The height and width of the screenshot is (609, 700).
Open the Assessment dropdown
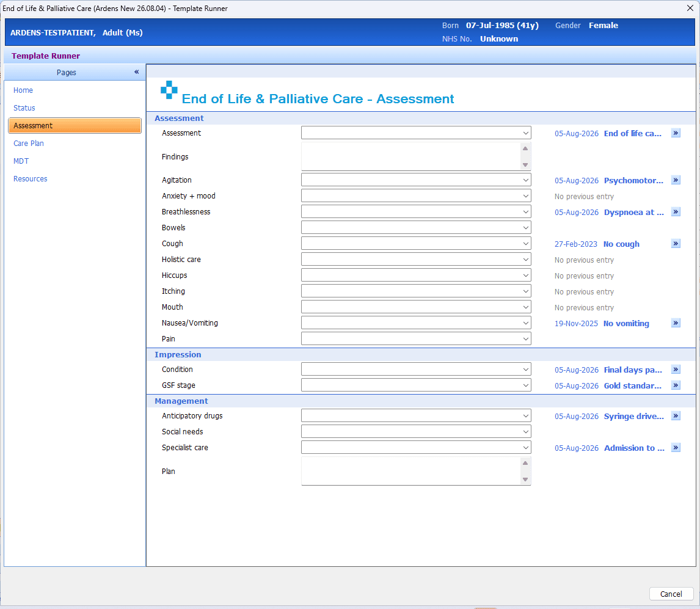point(416,133)
